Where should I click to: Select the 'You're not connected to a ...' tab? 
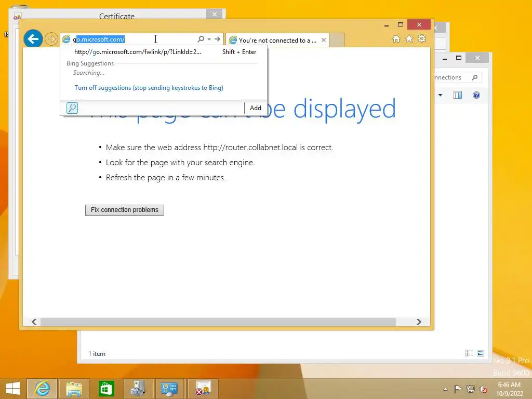276,41
